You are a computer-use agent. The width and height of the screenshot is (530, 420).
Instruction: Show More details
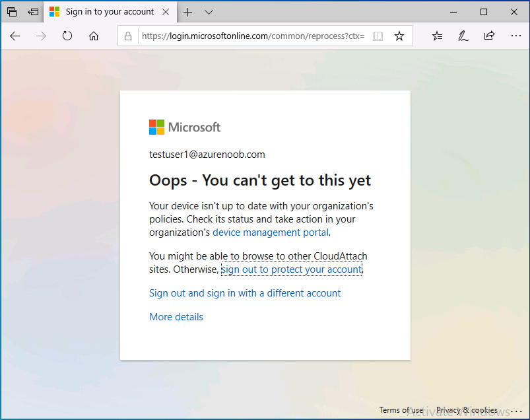[x=176, y=317]
